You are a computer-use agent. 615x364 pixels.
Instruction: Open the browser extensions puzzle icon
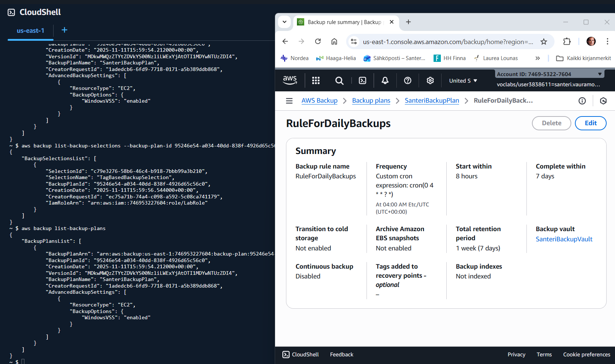pos(567,41)
